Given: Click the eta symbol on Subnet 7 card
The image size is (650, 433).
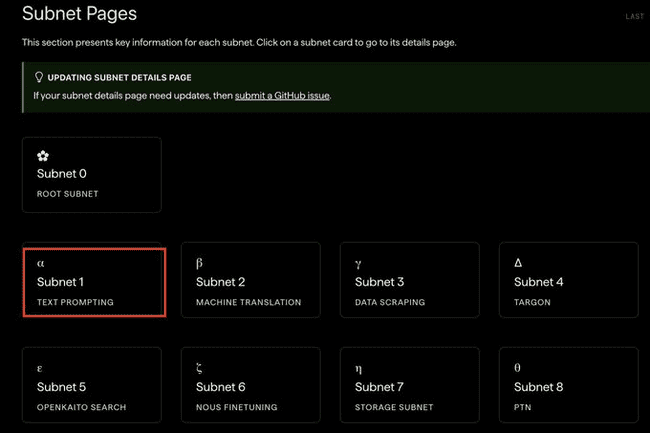Looking at the screenshot, I should 358,369.
